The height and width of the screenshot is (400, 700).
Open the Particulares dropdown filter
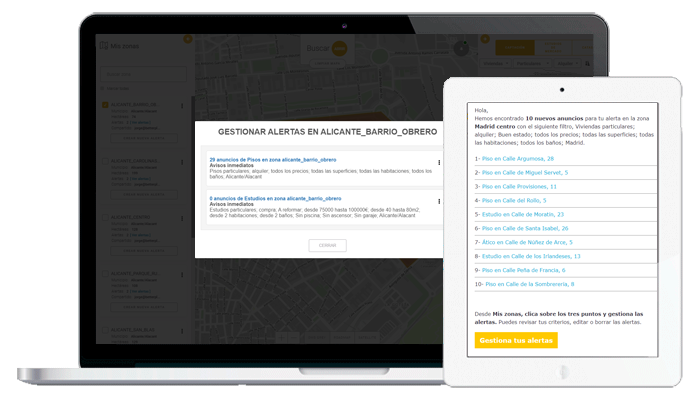(x=532, y=64)
